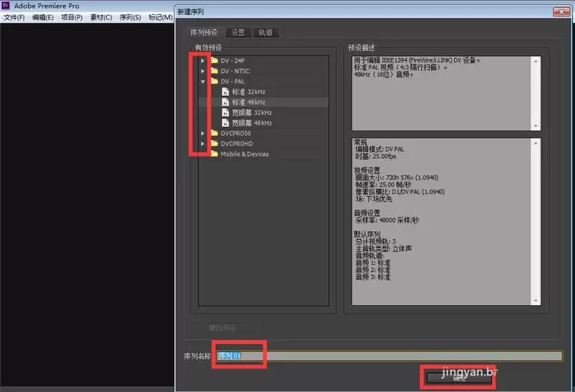
Task: Click the 编辑模式: DV PAL text
Action: pyautogui.click(x=380, y=149)
